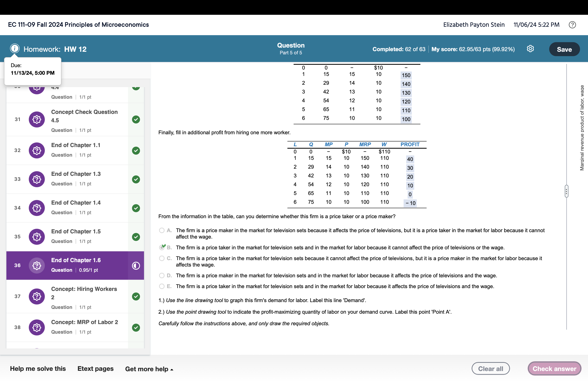Click the Check answer button

click(x=554, y=369)
